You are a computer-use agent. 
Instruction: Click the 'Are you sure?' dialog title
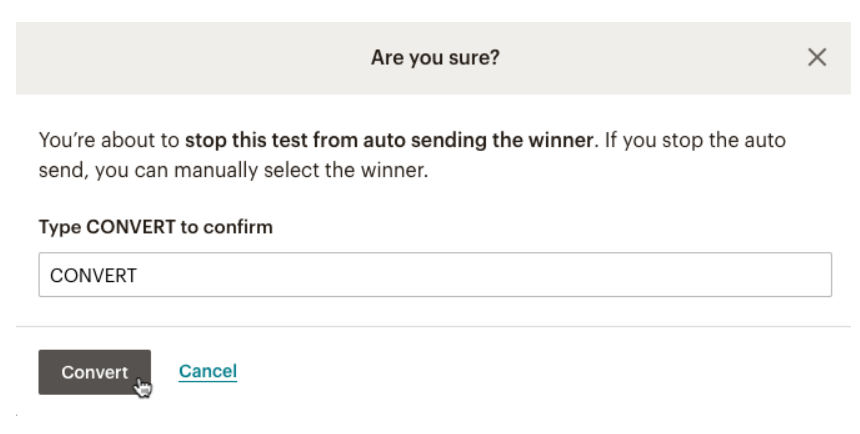(435, 58)
